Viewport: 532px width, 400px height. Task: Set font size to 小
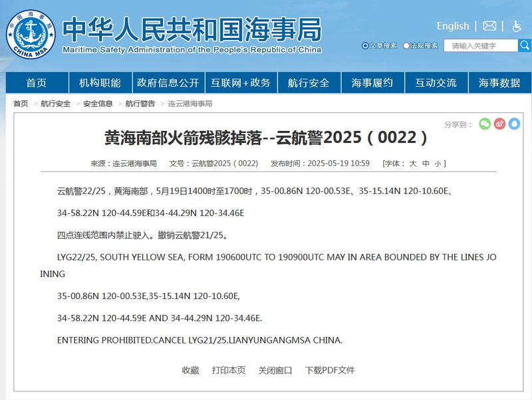(x=437, y=163)
